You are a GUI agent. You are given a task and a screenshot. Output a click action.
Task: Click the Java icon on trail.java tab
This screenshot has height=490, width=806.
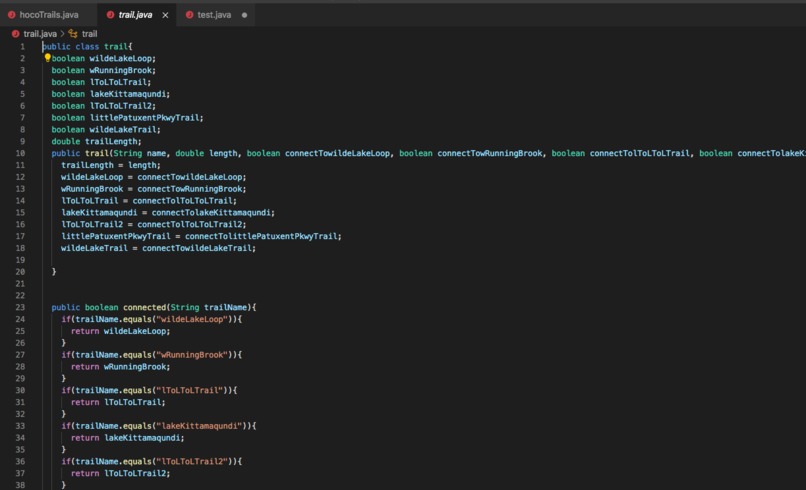pyautogui.click(x=110, y=15)
